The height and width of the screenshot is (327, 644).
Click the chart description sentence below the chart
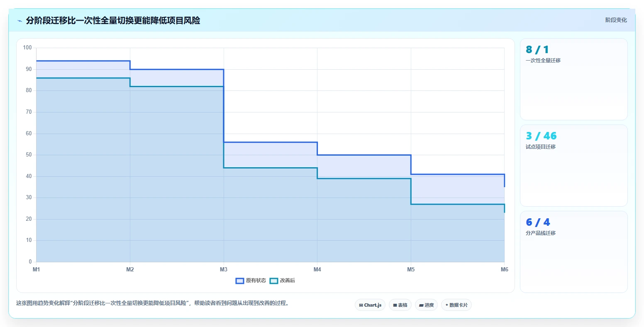[152, 303]
